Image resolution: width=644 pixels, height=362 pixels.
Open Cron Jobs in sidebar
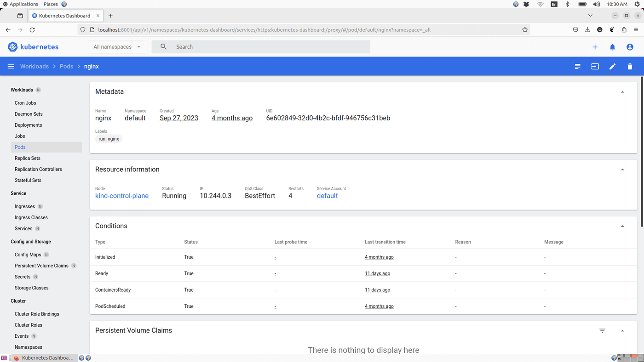coord(25,103)
